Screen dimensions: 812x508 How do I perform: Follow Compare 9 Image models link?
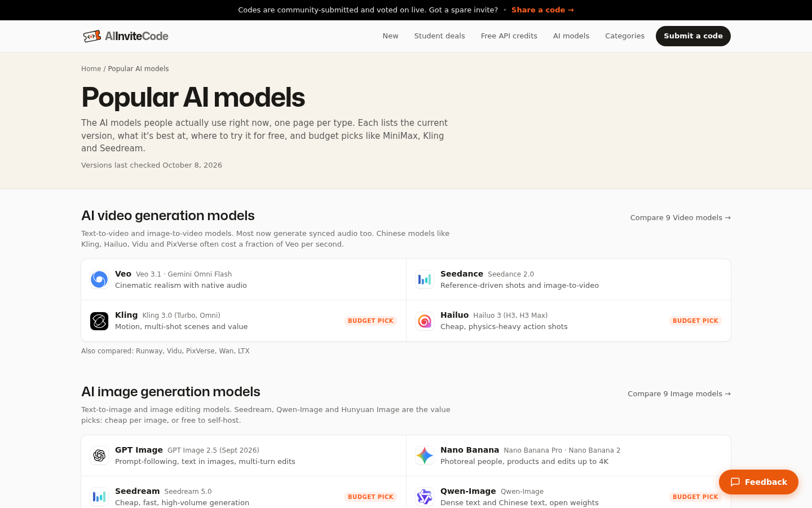click(x=679, y=394)
